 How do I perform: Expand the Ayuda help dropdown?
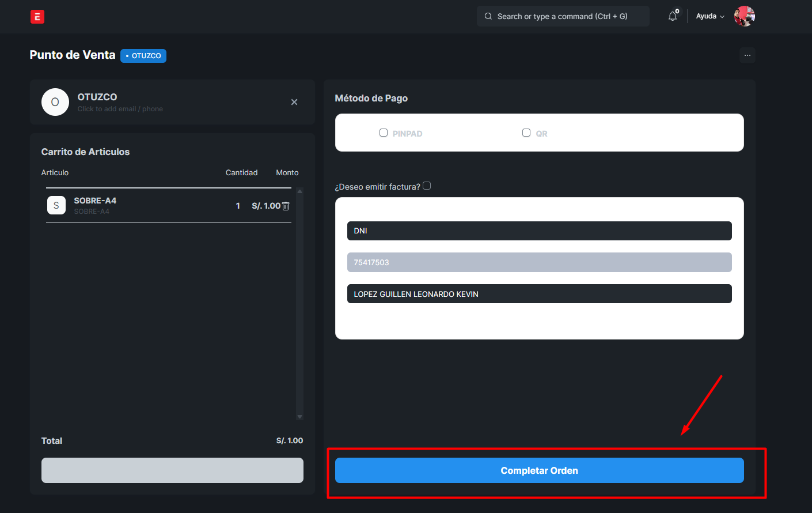click(709, 16)
